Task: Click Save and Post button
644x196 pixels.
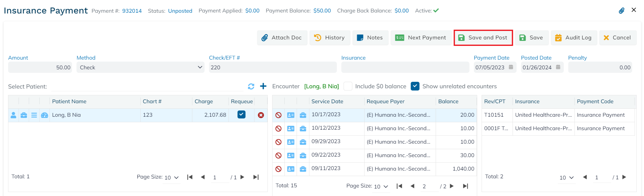Action: coord(483,38)
